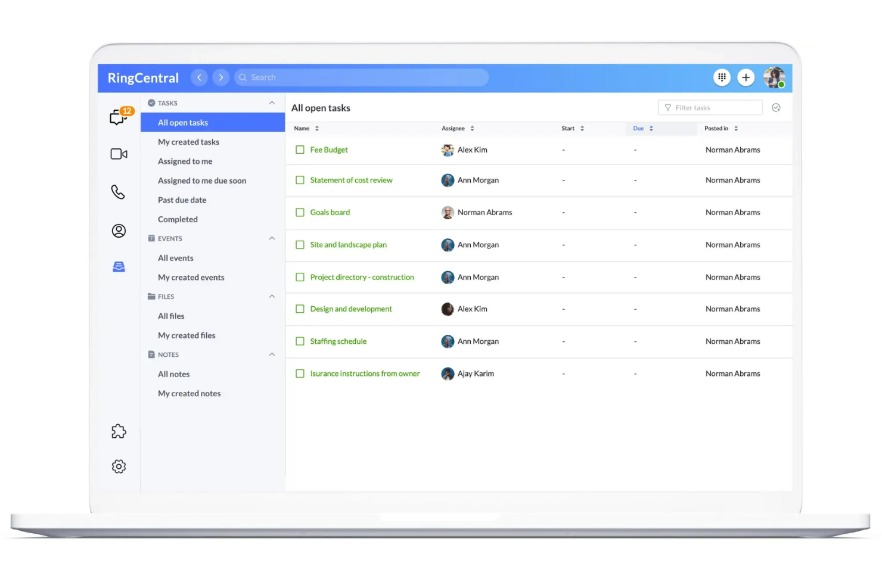Open the dial pad in the top bar

coord(722,77)
